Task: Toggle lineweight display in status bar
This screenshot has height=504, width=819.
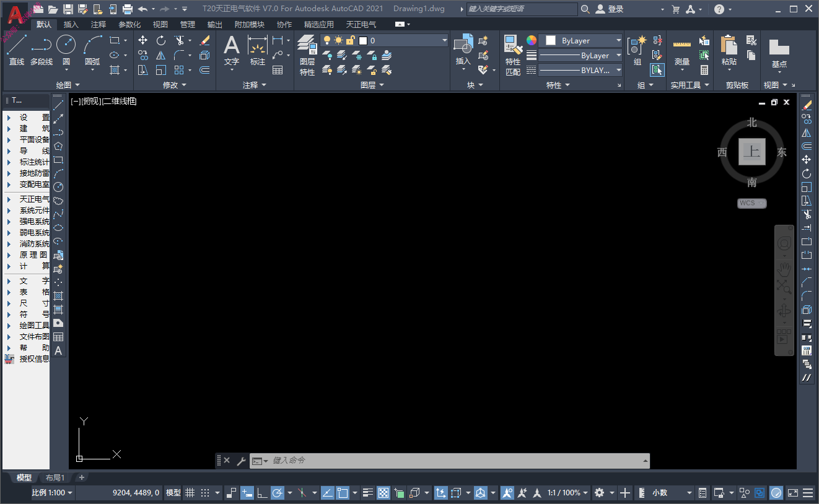Action: [x=368, y=493]
